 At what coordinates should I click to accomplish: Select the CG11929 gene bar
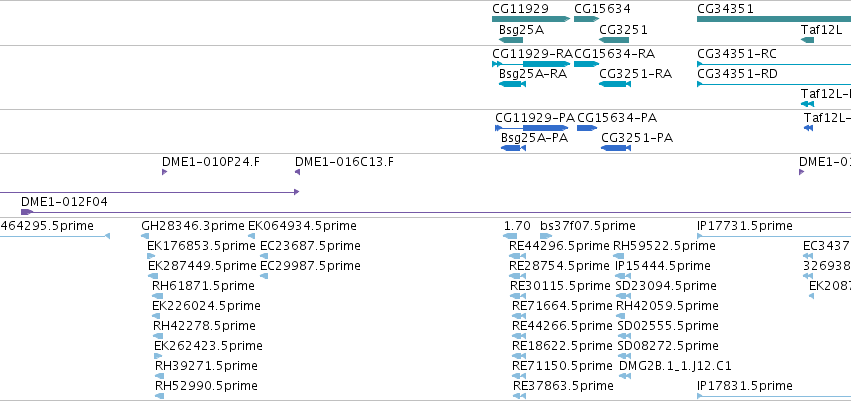tap(531, 19)
